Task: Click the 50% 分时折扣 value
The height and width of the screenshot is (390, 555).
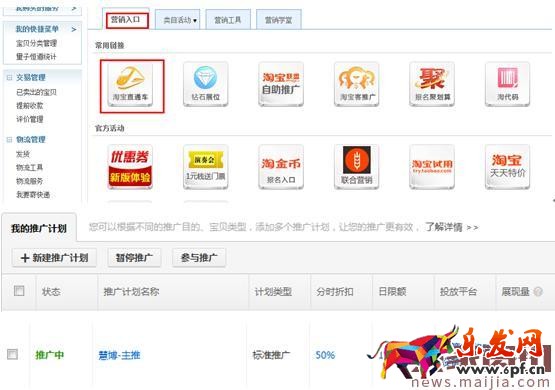Action: click(325, 355)
